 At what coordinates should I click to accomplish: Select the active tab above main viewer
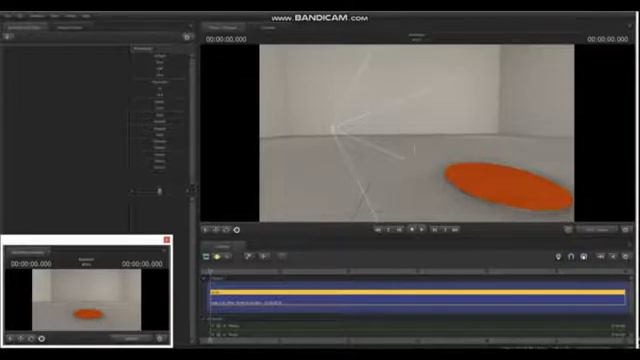(x=224, y=28)
